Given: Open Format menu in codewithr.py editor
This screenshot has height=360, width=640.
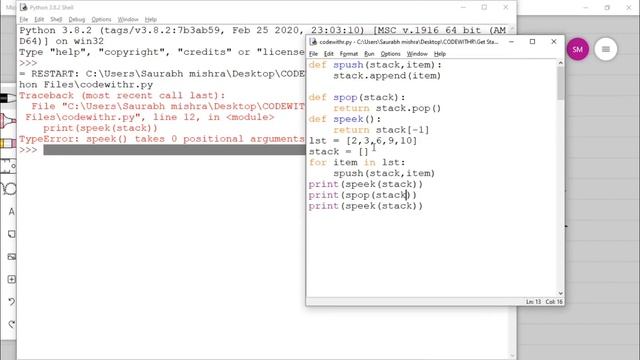Looking at the screenshot, I should 349,54.
